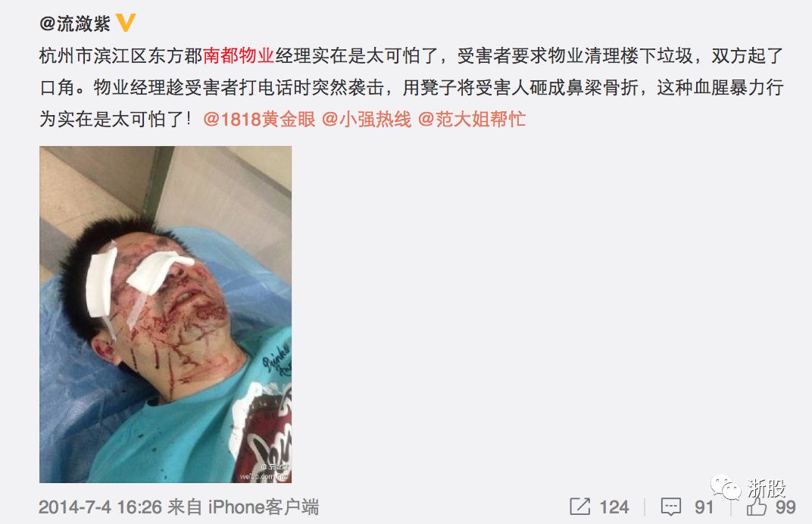The image size is (812, 524).
Task: Open the @范大姐帮忙 mention
Action: click(x=472, y=120)
